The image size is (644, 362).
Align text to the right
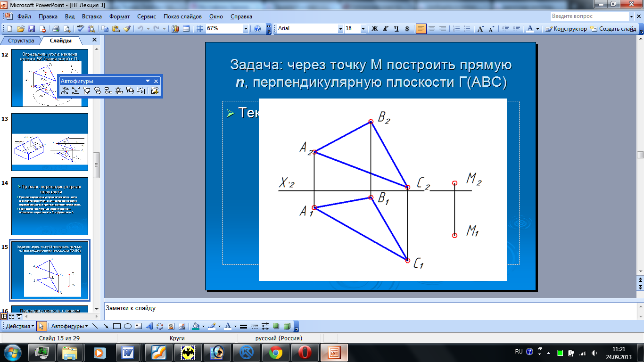tap(443, 29)
